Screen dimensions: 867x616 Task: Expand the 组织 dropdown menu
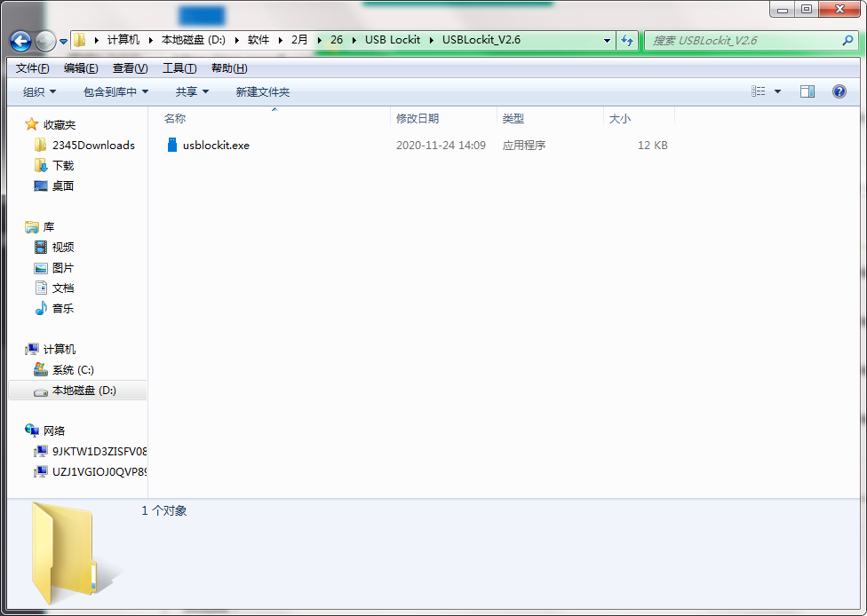click(37, 91)
